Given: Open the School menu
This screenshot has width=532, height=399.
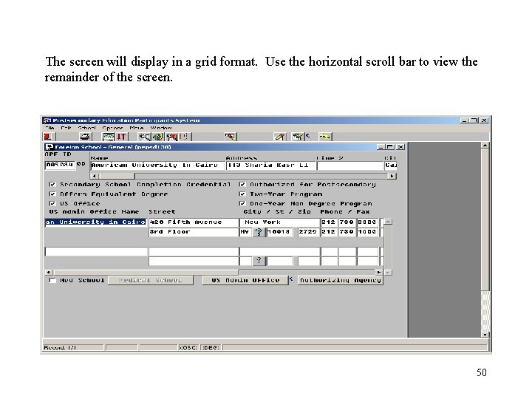Looking at the screenshot, I should click(x=86, y=129).
